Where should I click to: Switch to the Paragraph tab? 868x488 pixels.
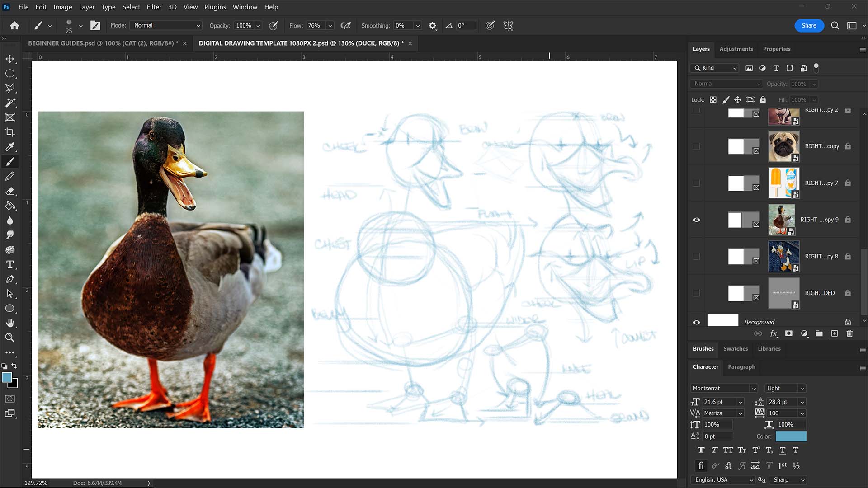pyautogui.click(x=741, y=366)
